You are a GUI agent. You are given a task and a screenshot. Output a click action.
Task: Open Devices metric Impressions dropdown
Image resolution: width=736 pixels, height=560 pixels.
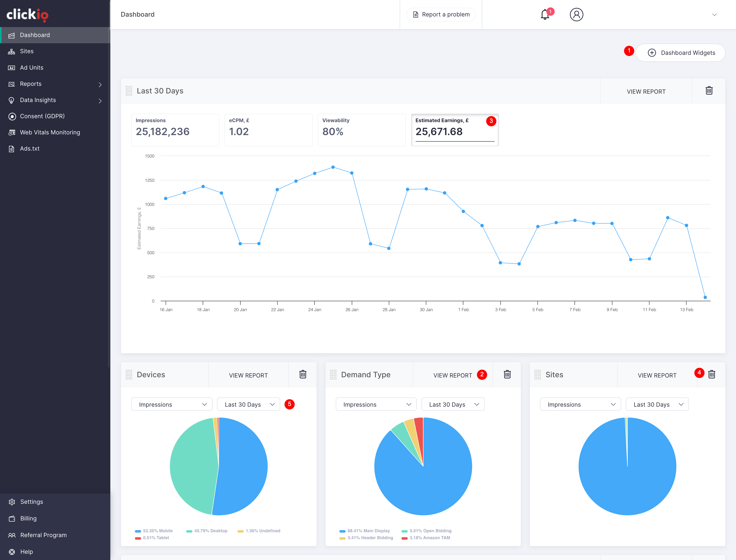point(172,404)
